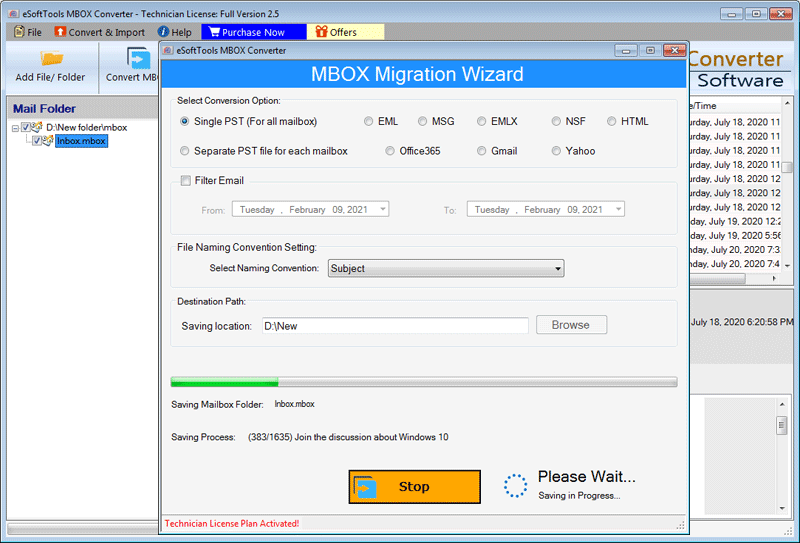Select Separate PST file for each mailbox
The width and height of the screenshot is (800, 543).
click(185, 151)
